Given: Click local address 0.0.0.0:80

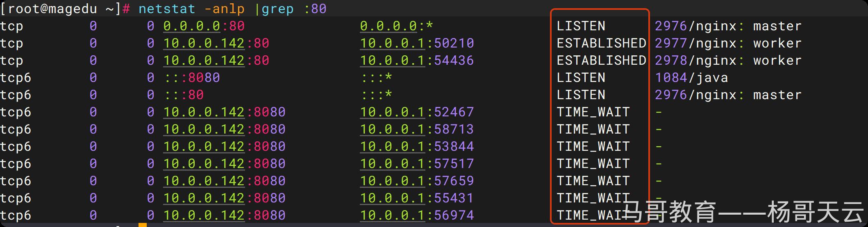Looking at the screenshot, I should point(204,26).
